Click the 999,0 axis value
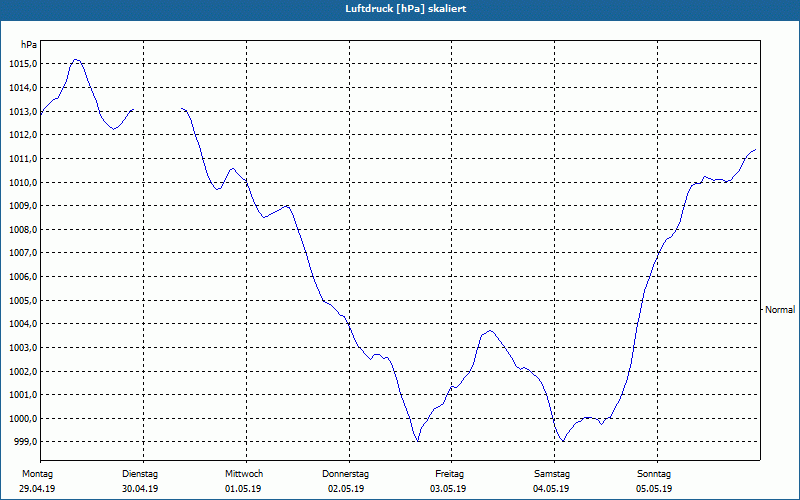This screenshot has width=800, height=500. point(25,442)
